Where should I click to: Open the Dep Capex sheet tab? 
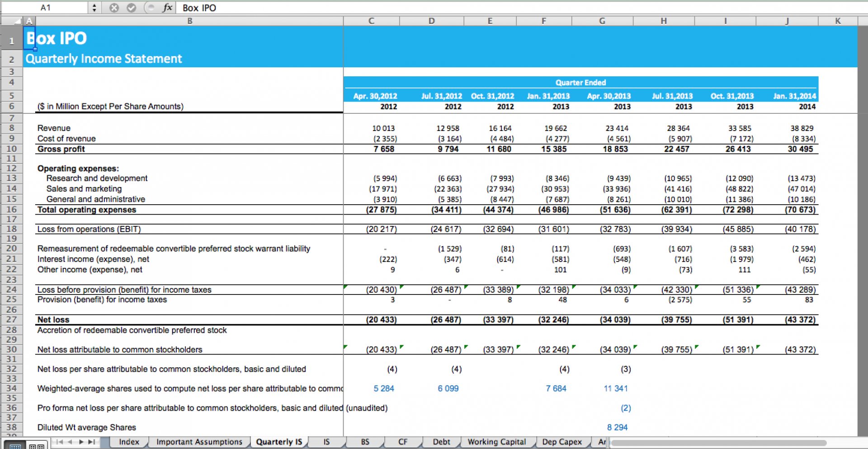tap(562, 442)
